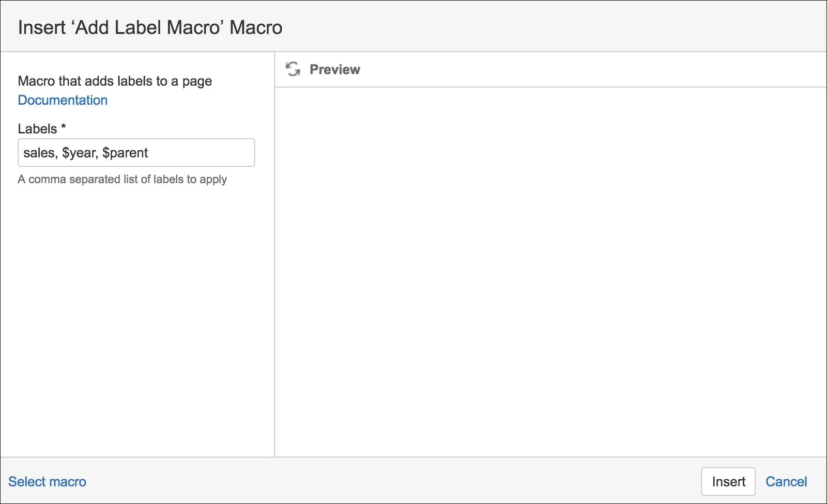827x504 pixels.
Task: Click the Preview heading text
Action: coord(335,69)
